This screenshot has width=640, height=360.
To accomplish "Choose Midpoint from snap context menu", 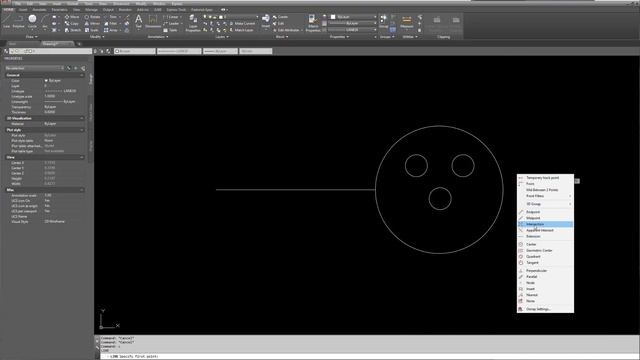I will (x=545, y=218).
